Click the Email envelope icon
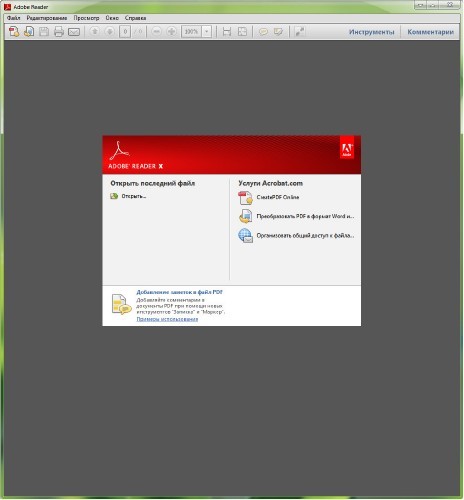This screenshot has height=500, width=464. tap(74, 32)
